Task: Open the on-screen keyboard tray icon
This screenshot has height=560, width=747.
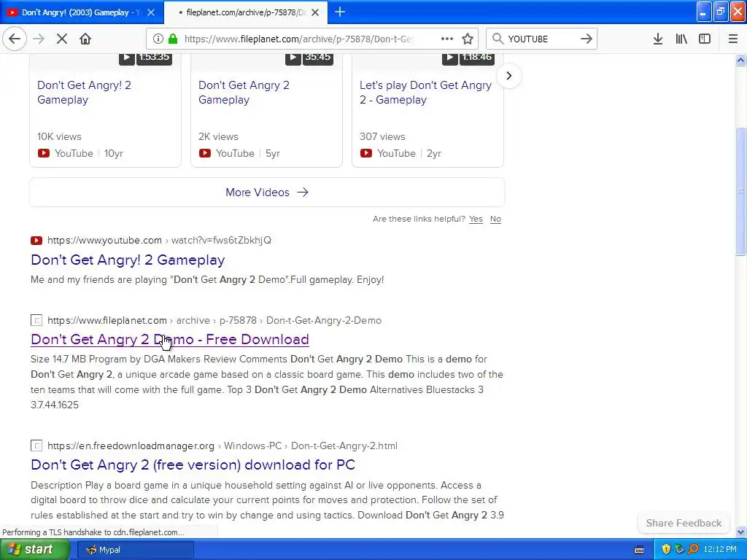Action: pyautogui.click(x=639, y=550)
